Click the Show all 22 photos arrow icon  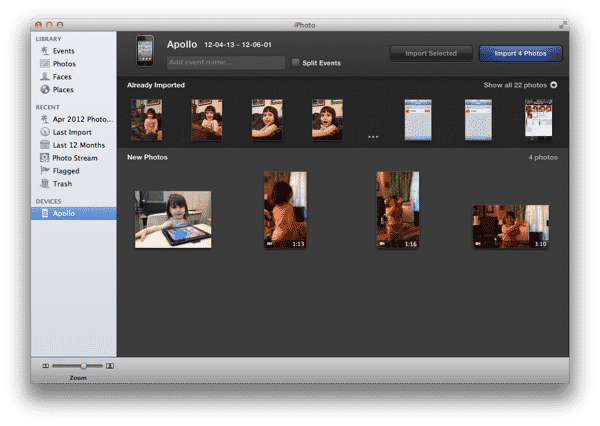click(x=554, y=85)
